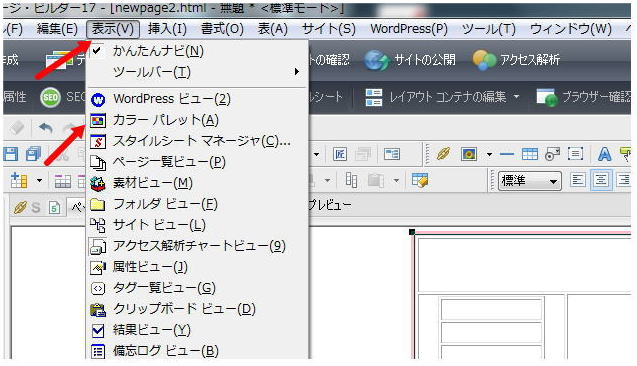Click the split columns icon
The image size is (637, 366).
point(351,180)
